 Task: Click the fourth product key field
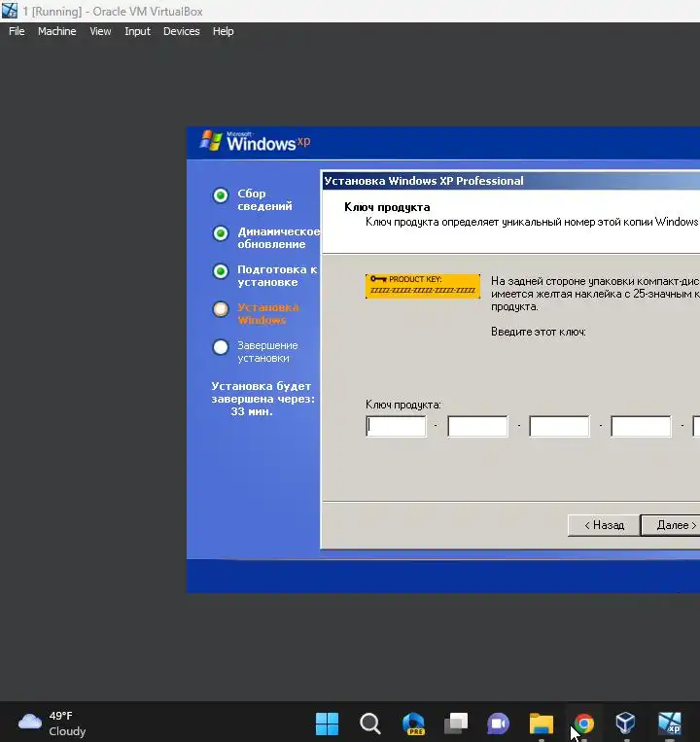point(641,426)
